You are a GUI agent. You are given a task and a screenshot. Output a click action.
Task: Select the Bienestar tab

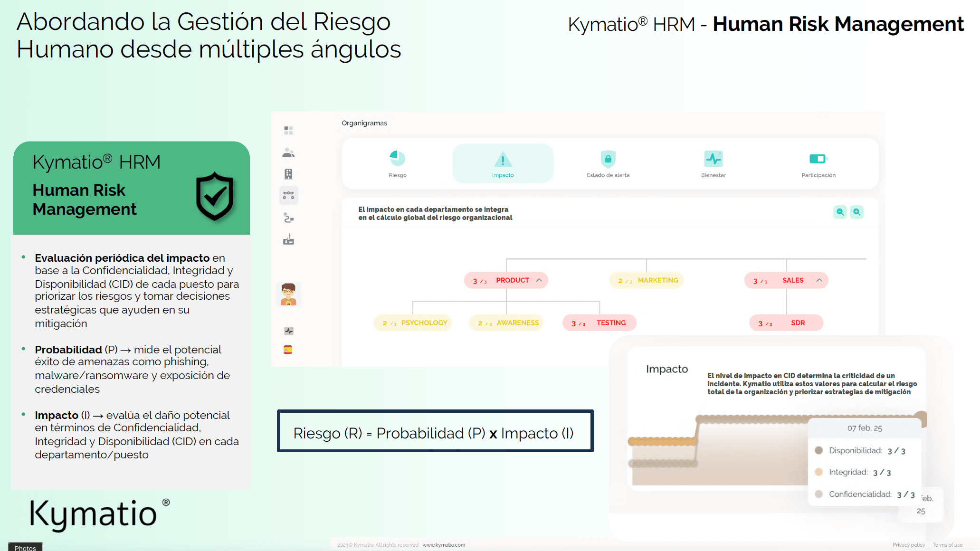tap(713, 164)
